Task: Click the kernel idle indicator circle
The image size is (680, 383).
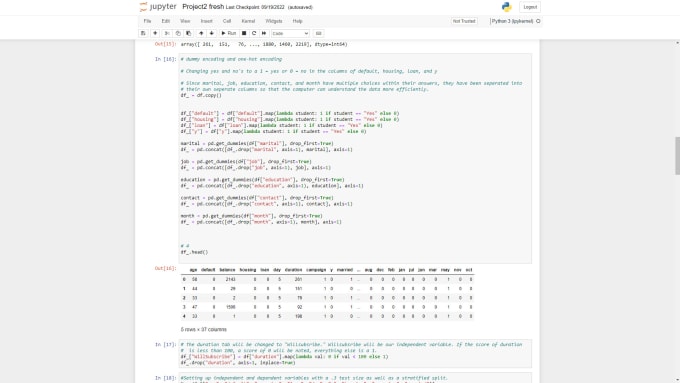Action: (538, 21)
